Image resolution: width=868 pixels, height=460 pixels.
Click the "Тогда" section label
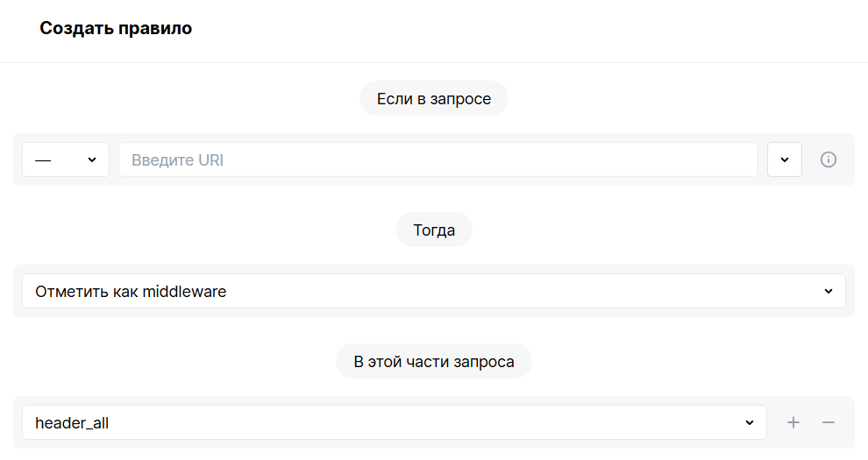click(x=434, y=230)
